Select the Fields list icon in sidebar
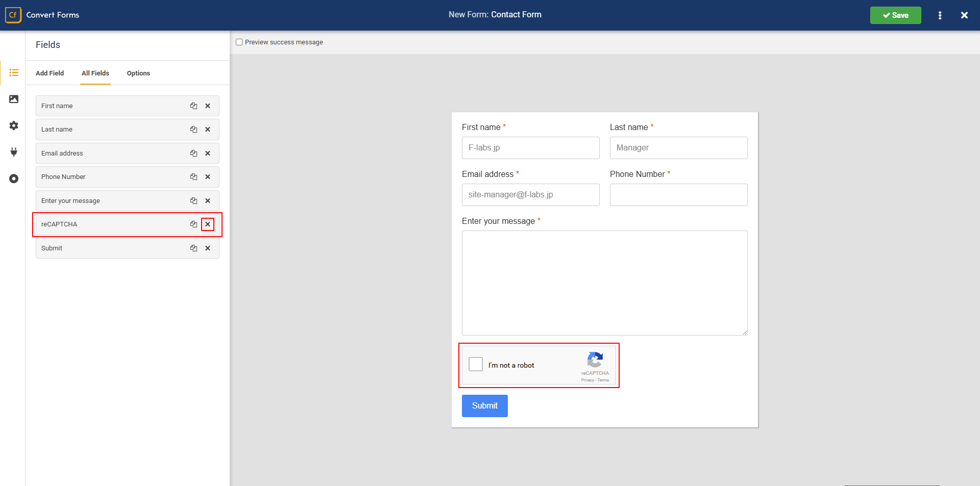Screen dimensions: 980x486 tap(14, 72)
